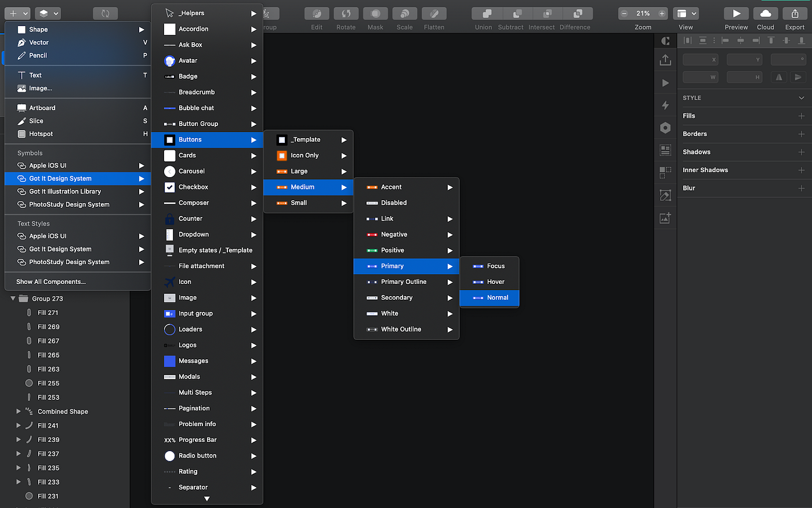
Task: Click the Edit tool icon
Action: [x=317, y=13]
